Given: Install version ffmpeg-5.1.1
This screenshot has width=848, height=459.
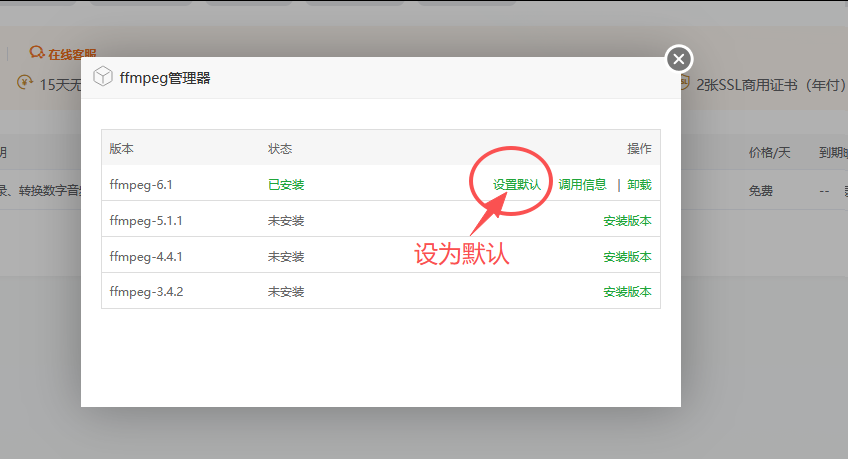Looking at the screenshot, I should pyautogui.click(x=627, y=220).
